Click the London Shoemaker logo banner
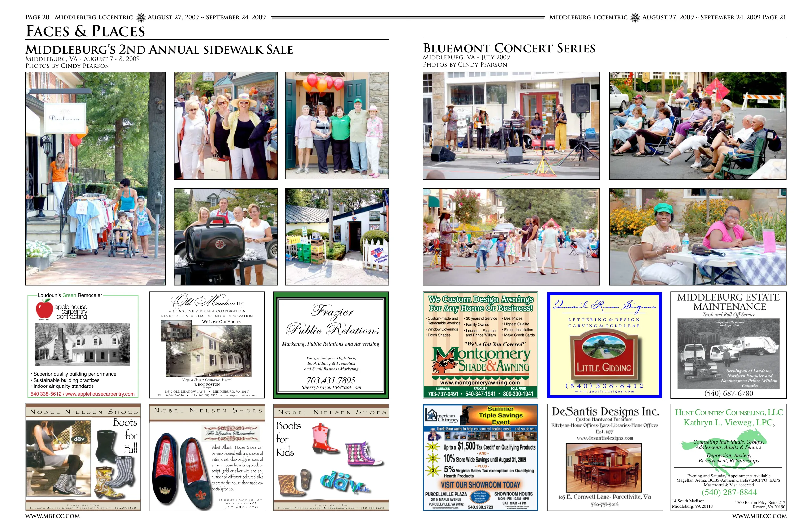812x532 pixels. 231,433
